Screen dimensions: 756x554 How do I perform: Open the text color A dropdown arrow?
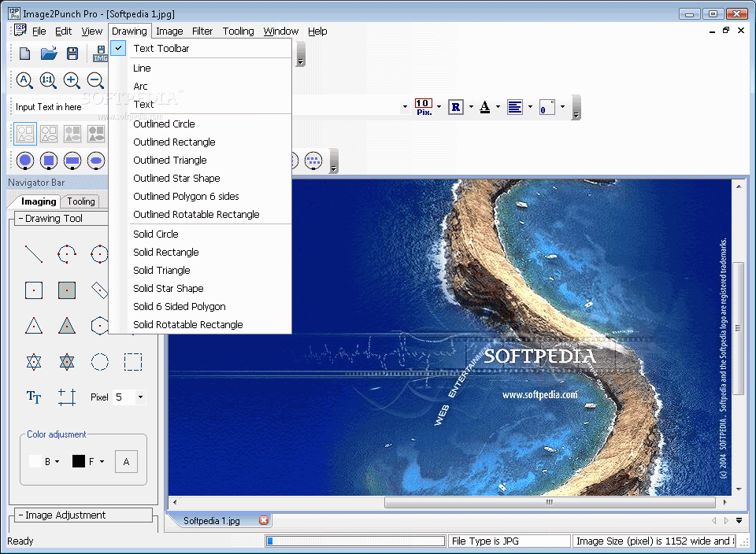(498, 107)
